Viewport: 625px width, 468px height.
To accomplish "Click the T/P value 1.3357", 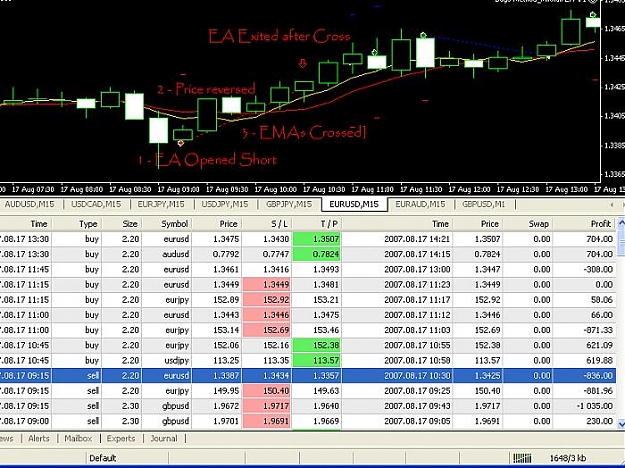I will (x=326, y=376).
